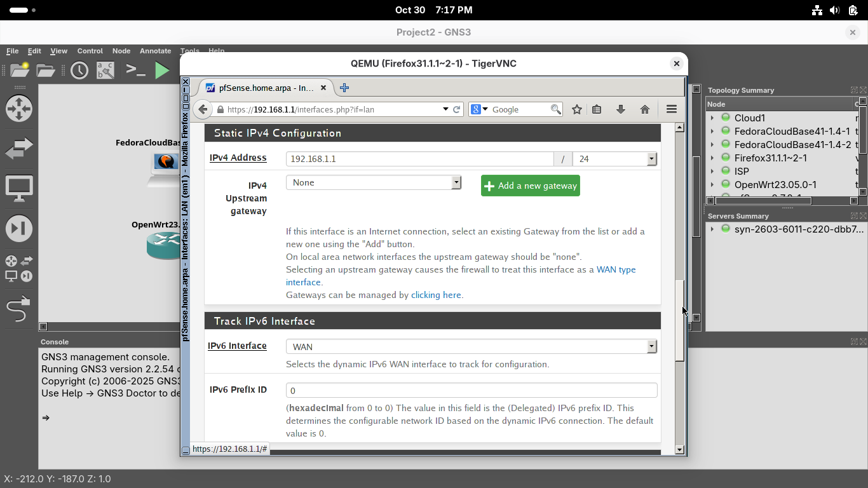
Task: Expand the Cloud1 node in Topology Summary
Action: click(x=712, y=118)
